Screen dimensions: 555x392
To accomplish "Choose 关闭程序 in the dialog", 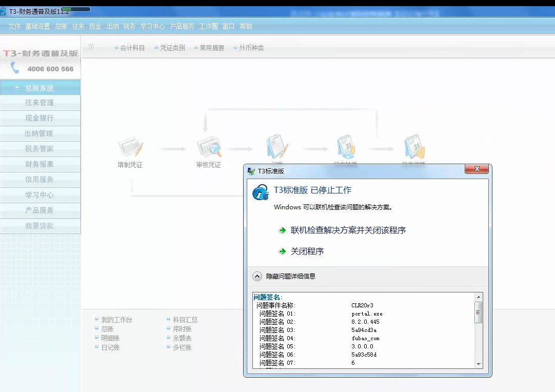I will point(307,251).
